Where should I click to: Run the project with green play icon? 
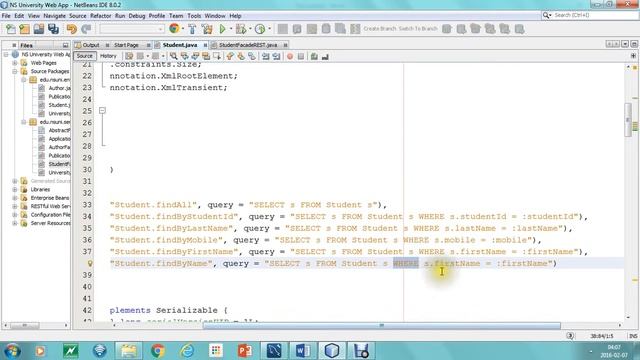(x=222, y=29)
